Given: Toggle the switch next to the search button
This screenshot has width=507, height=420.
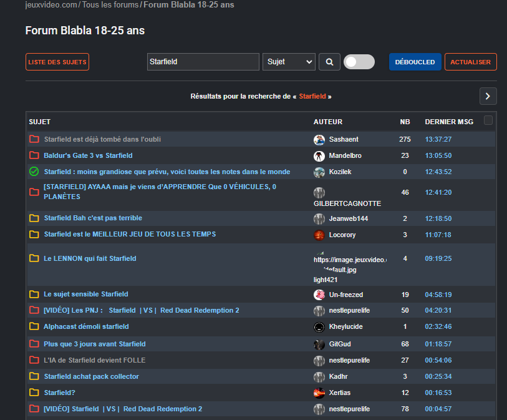Looking at the screenshot, I should coord(359,62).
